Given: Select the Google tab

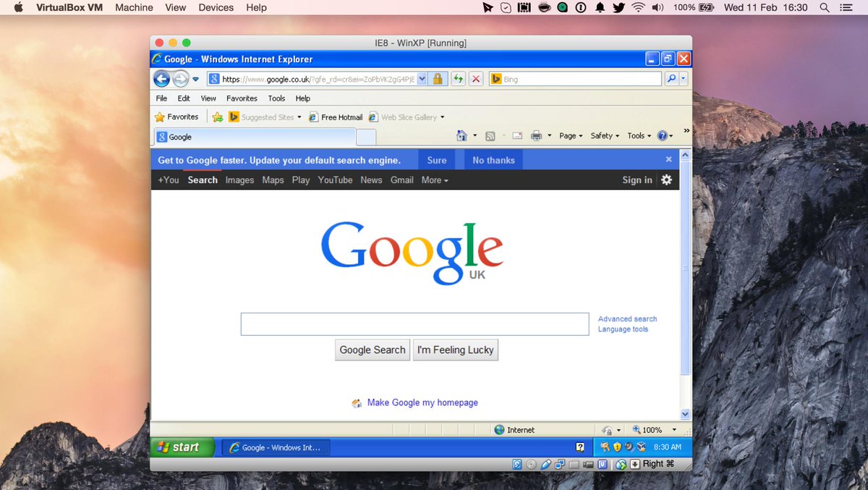Looking at the screenshot, I should (255, 137).
